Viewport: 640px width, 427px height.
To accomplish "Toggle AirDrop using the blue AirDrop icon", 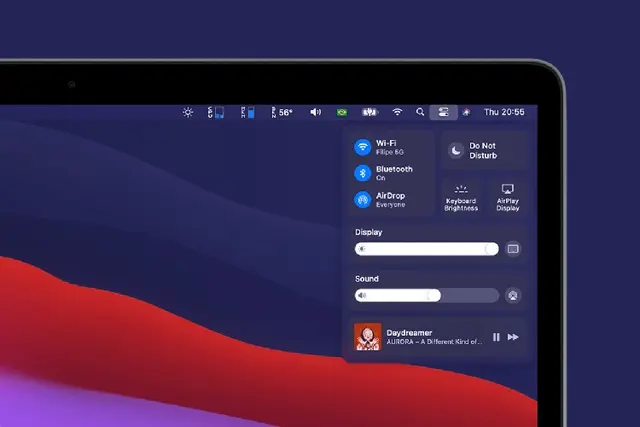I will tap(362, 200).
